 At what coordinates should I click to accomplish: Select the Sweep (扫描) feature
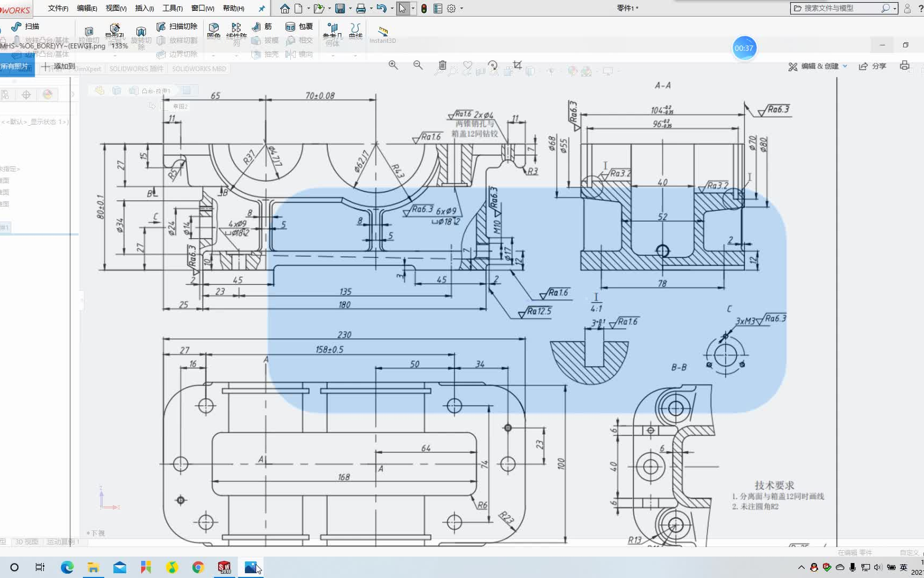pos(25,26)
